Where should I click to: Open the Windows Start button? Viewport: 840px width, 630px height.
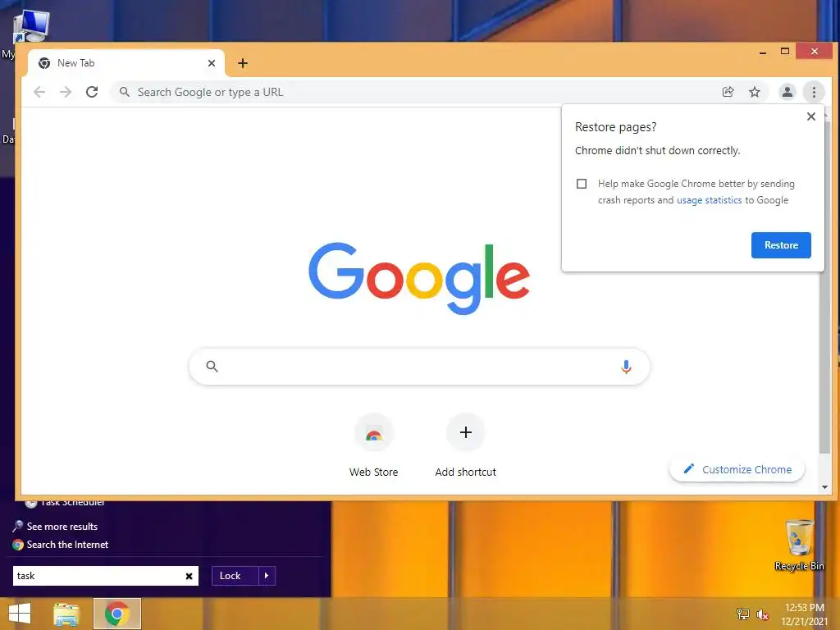tap(20, 614)
